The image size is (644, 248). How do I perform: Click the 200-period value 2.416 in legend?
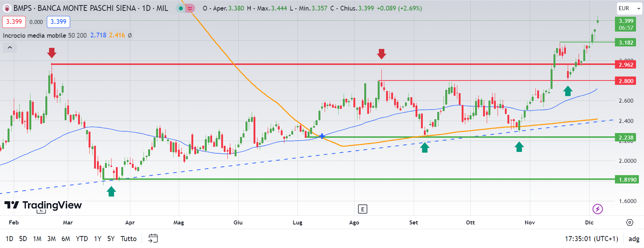click(117, 35)
